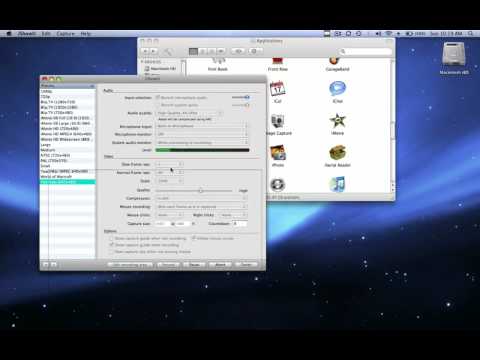Click the remove preset minus button
This screenshot has width=480, height=360.
click(53, 265)
